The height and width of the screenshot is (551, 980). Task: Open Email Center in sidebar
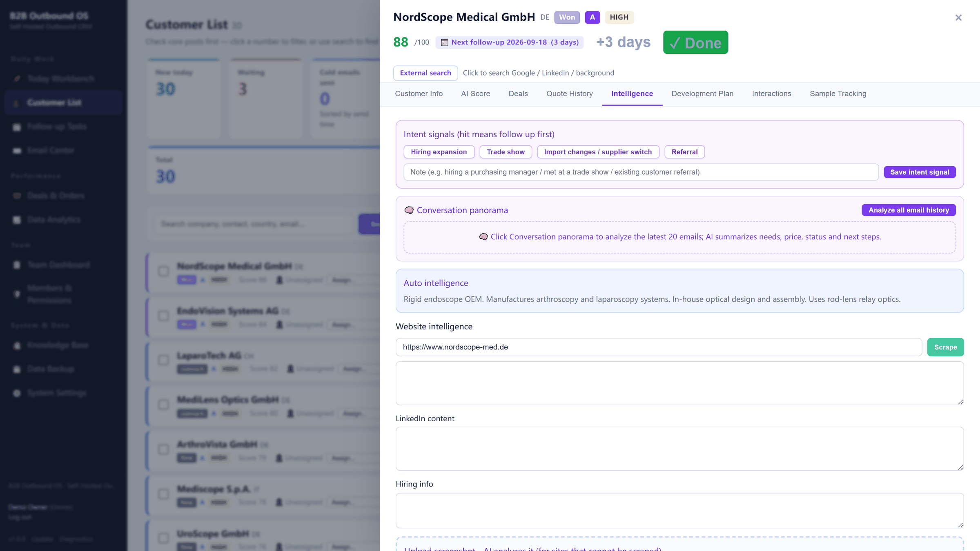pos(63,150)
